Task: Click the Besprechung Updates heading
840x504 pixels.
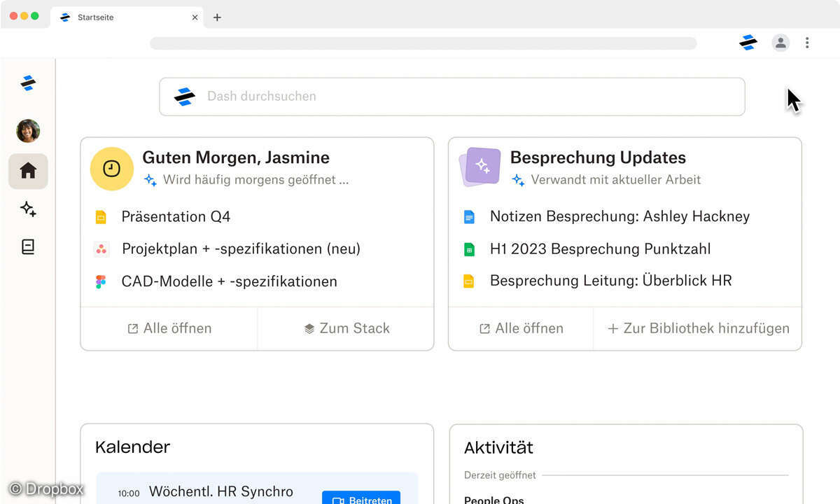Action: [x=598, y=157]
